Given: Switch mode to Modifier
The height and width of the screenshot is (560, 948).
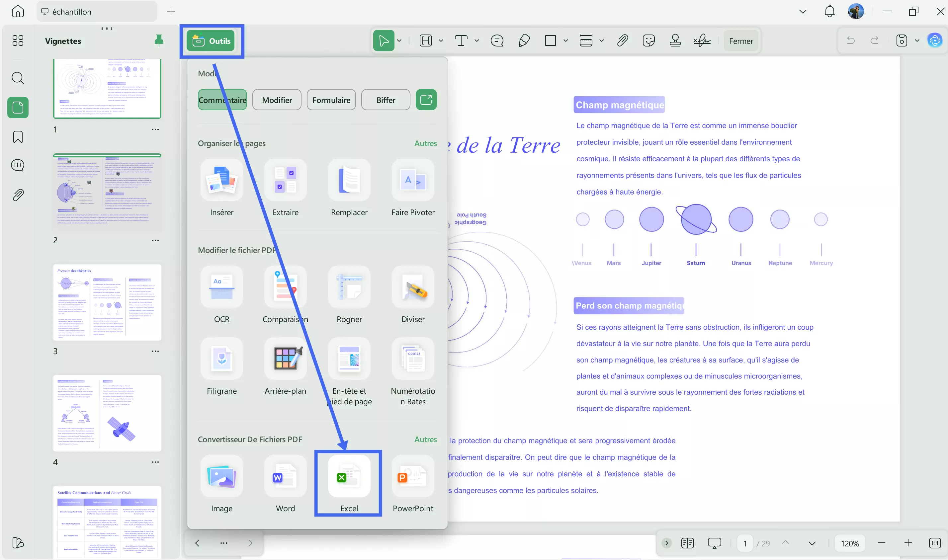Looking at the screenshot, I should (277, 100).
